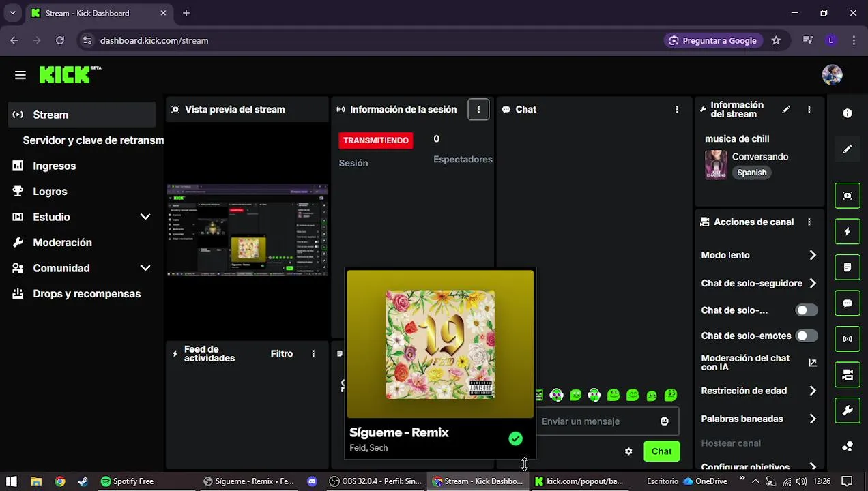
Task: Open Información de la sesión options menu
Action: [x=478, y=109]
